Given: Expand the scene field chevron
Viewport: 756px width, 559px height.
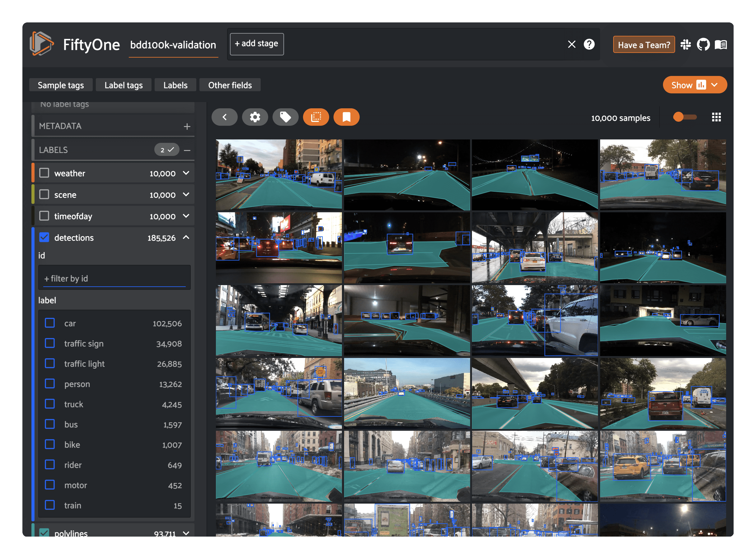Looking at the screenshot, I should (x=186, y=194).
